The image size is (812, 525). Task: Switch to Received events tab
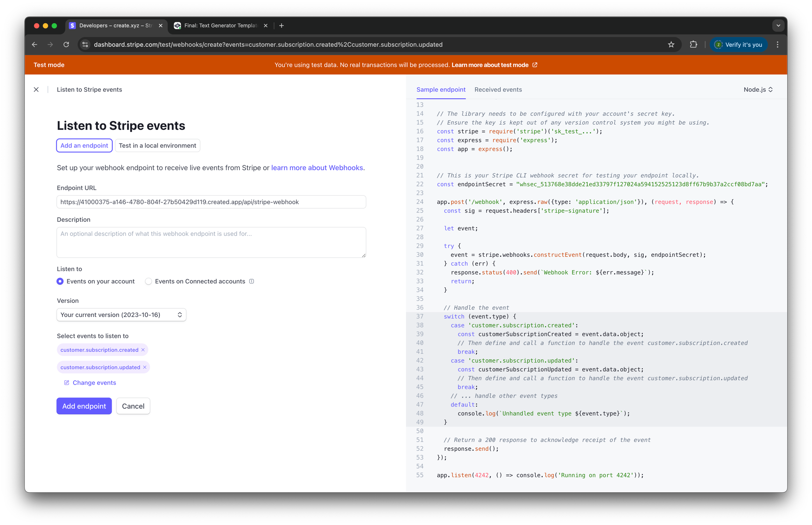pos(498,89)
